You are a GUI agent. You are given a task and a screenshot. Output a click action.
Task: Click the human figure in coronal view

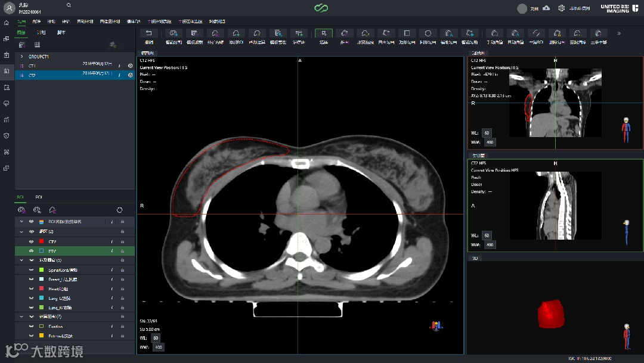[x=626, y=130]
